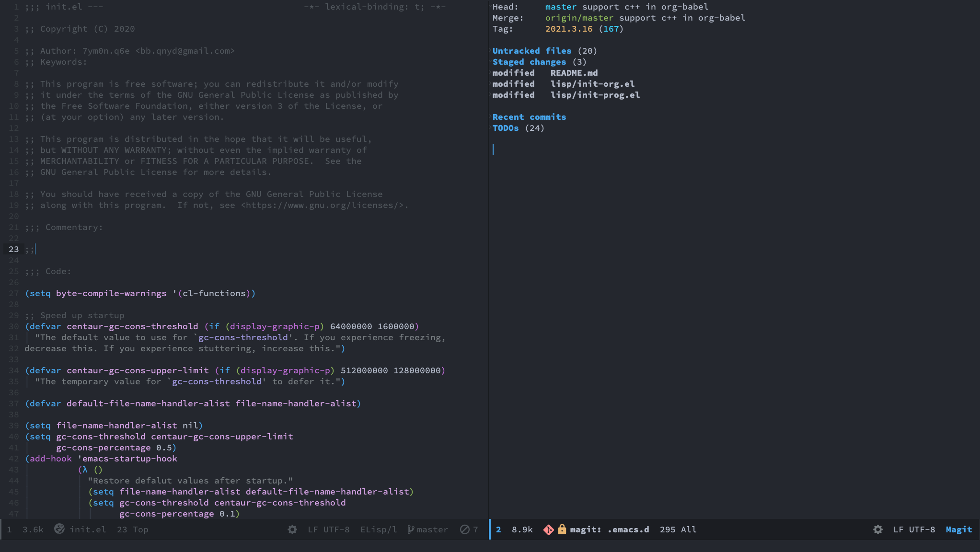This screenshot has width=980, height=552.
Task: Click LF UTF-8 encoding in left modeline
Action: 328,529
